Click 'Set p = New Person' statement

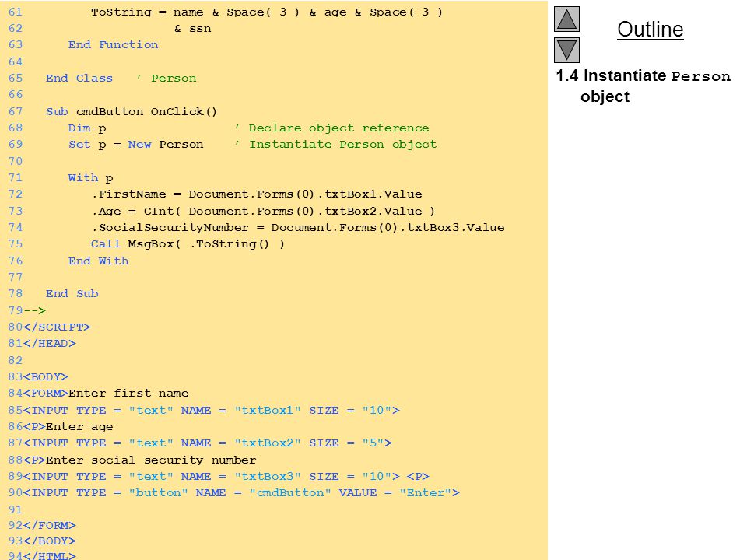[x=135, y=145]
